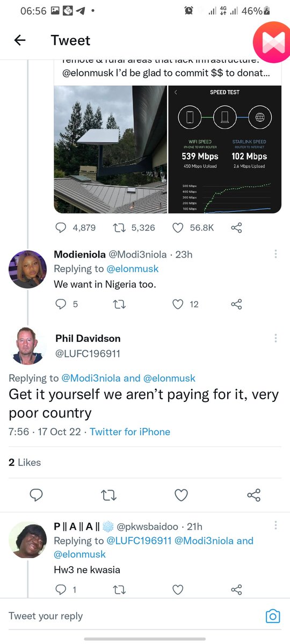Image resolution: width=290 pixels, height=644 pixels.
Task: Share the Starlink speed test tweet
Action: click(x=236, y=228)
